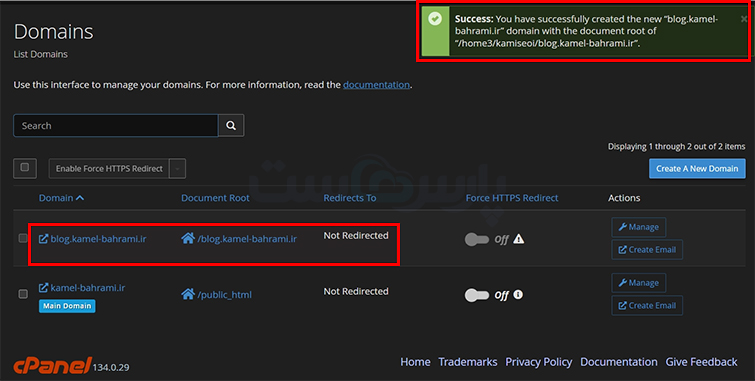
Task: Click the search magnifier button
Action: [x=231, y=126]
